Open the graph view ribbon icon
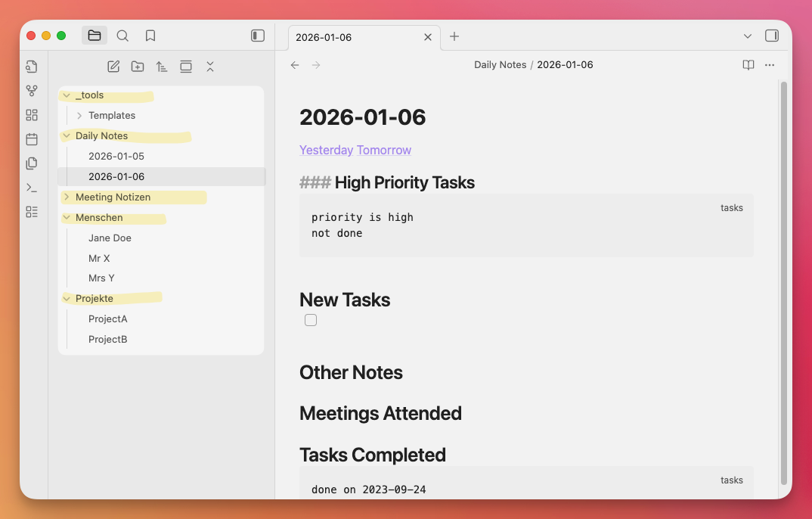This screenshot has width=812, height=519. (x=31, y=91)
